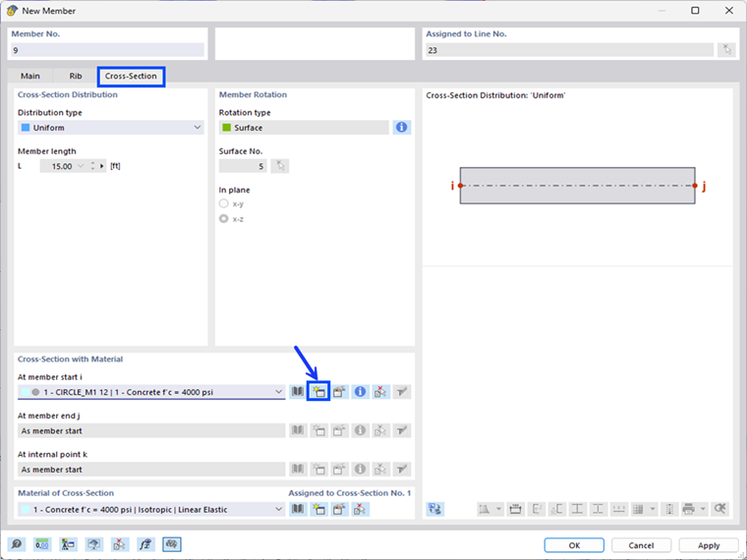
Task: Click Member length value 15.00
Action: click(62, 166)
